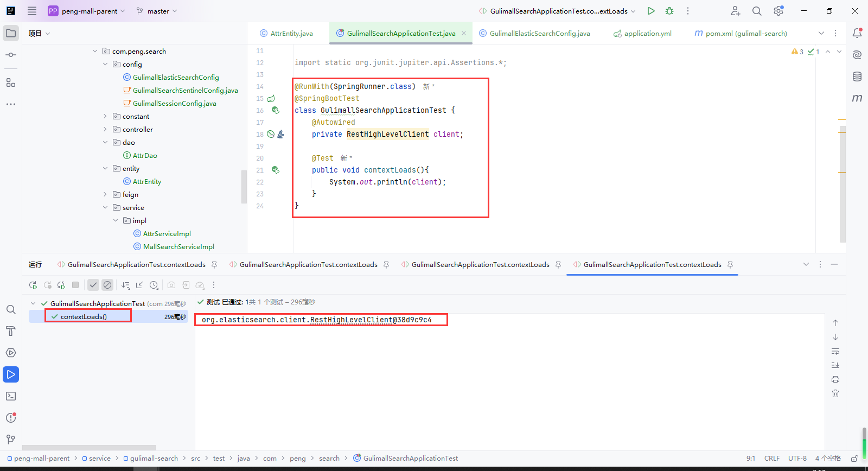This screenshot has width=868, height=471.
Task: Open the AI Assistant spiral icon
Action: click(x=857, y=55)
